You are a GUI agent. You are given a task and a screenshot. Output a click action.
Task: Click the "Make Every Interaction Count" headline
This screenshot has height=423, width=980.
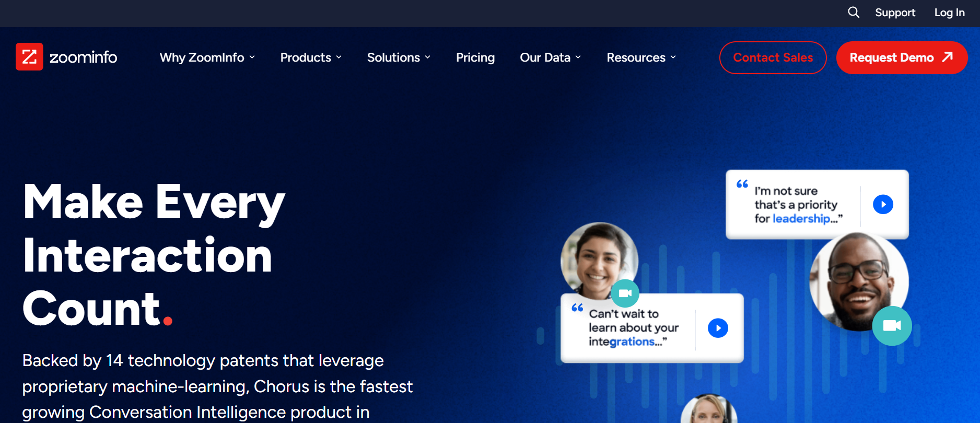[154, 255]
